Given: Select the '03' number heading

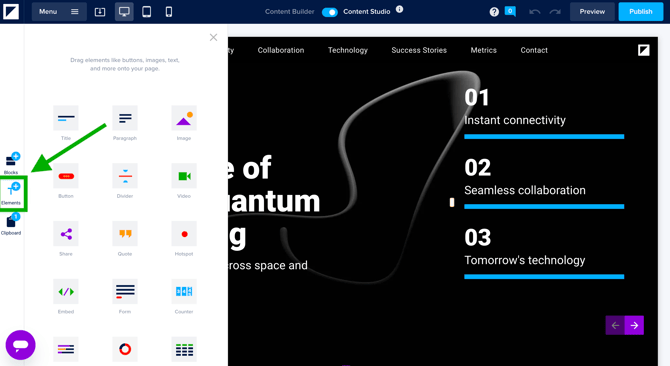Looking at the screenshot, I should (x=477, y=238).
